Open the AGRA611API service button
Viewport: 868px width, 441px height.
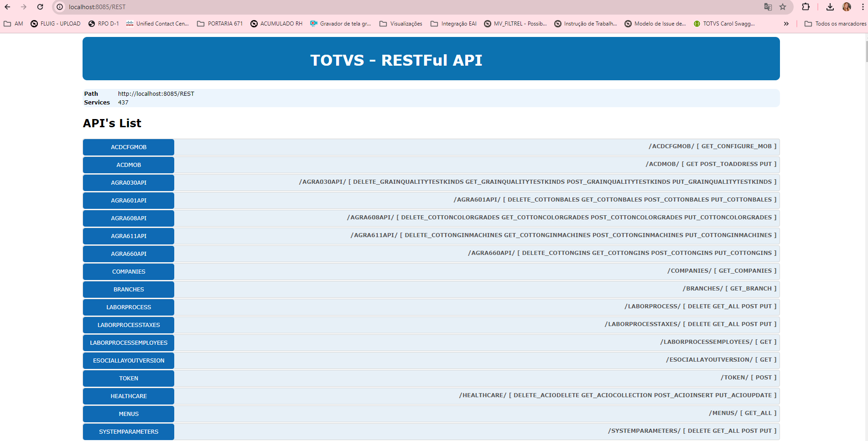click(x=129, y=236)
